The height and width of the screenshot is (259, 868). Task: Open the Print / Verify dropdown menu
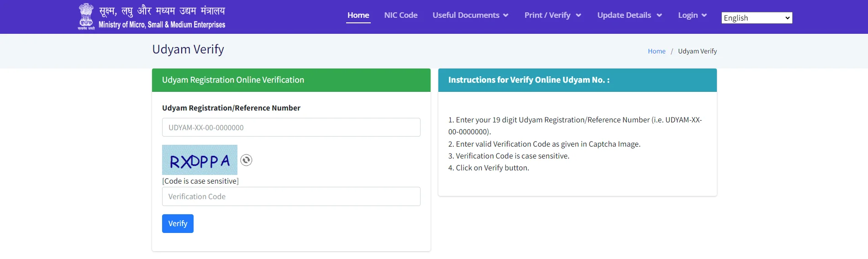pos(552,15)
